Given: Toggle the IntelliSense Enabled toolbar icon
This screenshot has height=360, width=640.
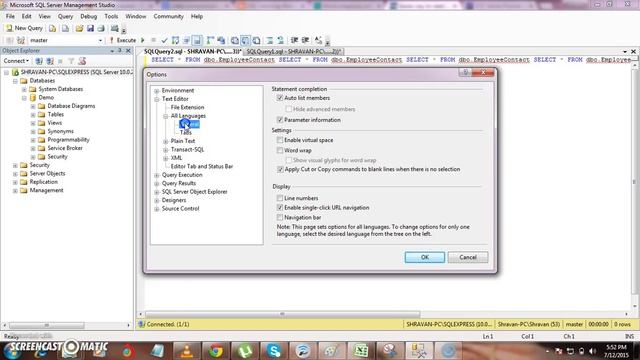Looking at the screenshot, I should [197, 40].
